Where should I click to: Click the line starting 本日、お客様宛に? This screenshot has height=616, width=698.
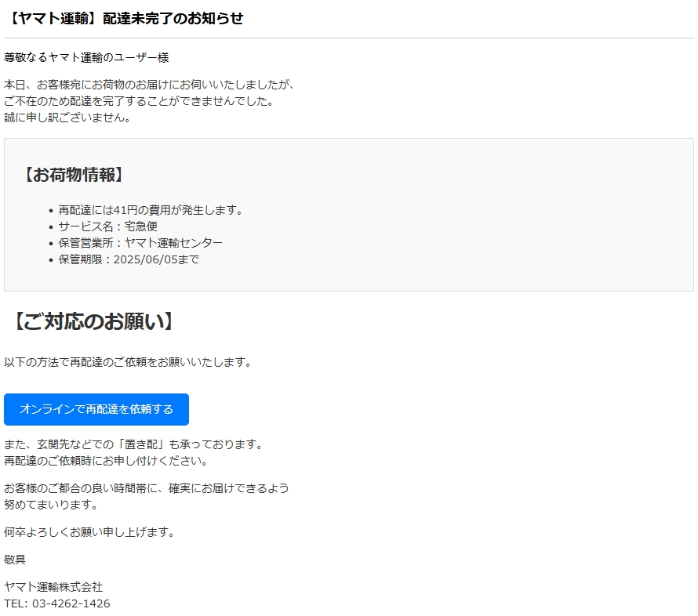click(149, 84)
